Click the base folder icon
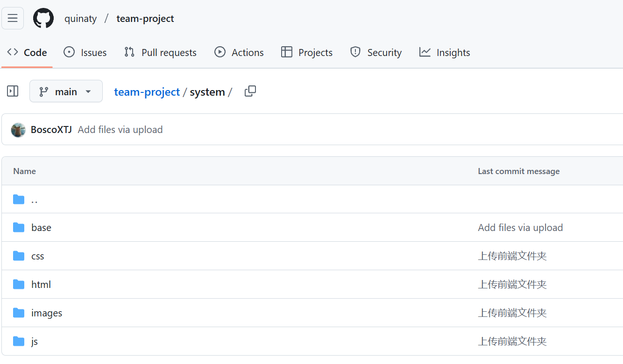 pos(19,228)
